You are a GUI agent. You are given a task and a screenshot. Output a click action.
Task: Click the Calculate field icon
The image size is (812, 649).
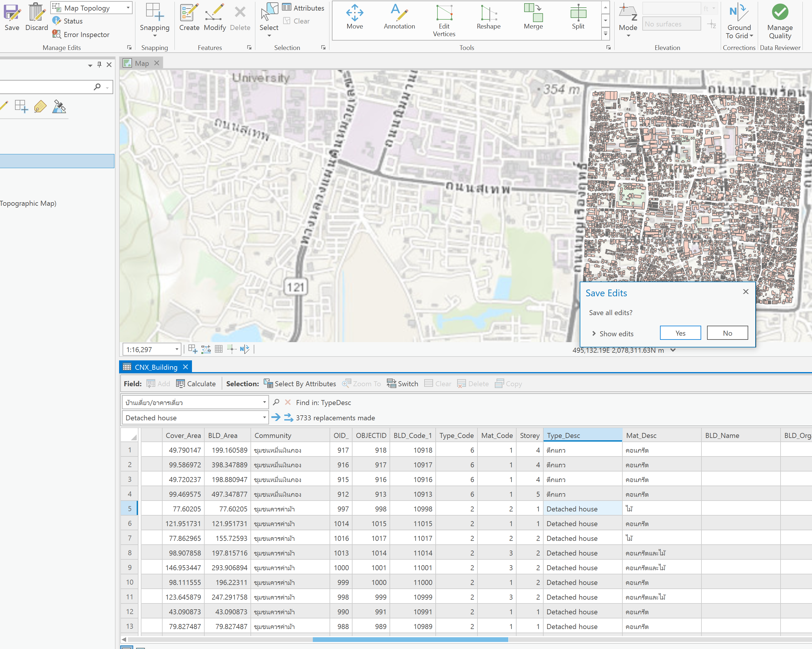181,384
